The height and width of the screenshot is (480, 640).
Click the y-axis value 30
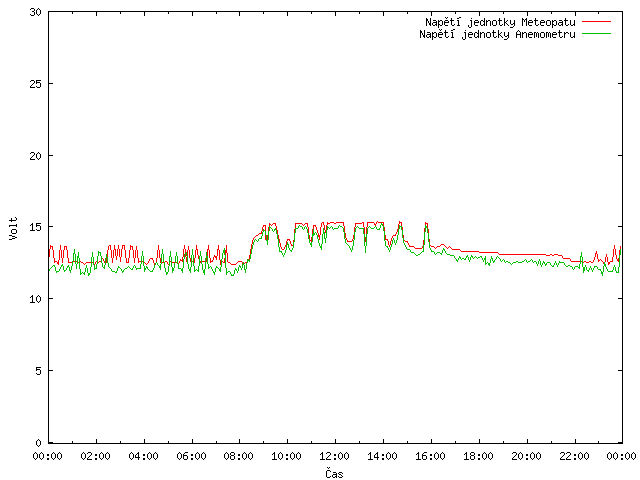(x=36, y=12)
